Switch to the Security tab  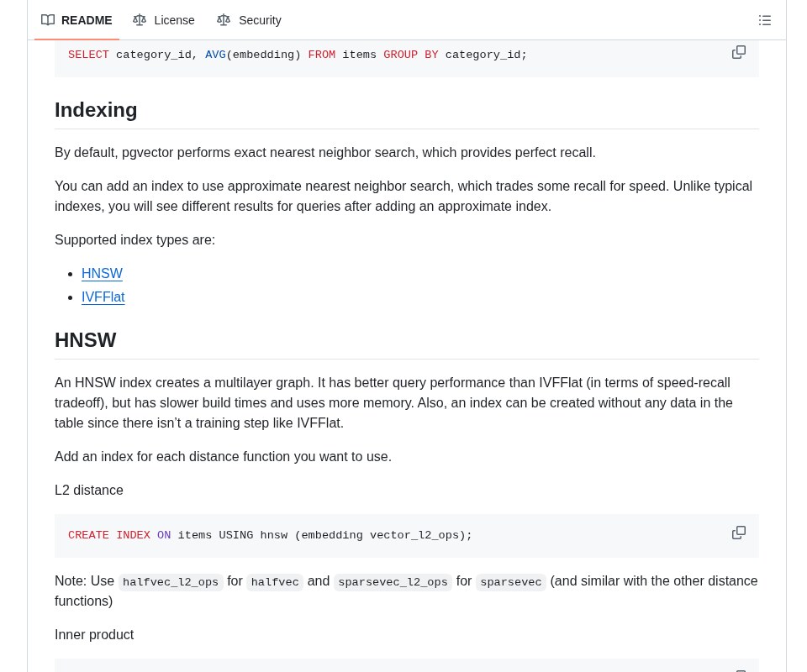pyautogui.click(x=249, y=20)
